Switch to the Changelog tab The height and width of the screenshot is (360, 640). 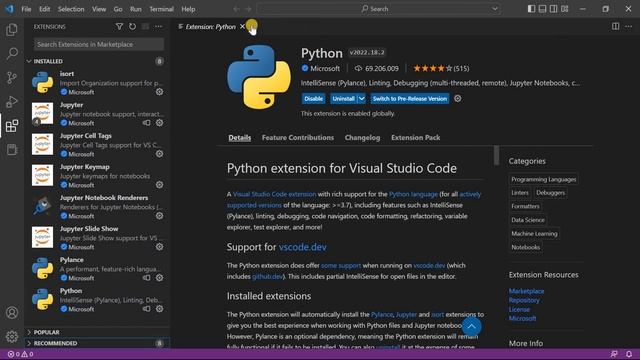coord(362,138)
